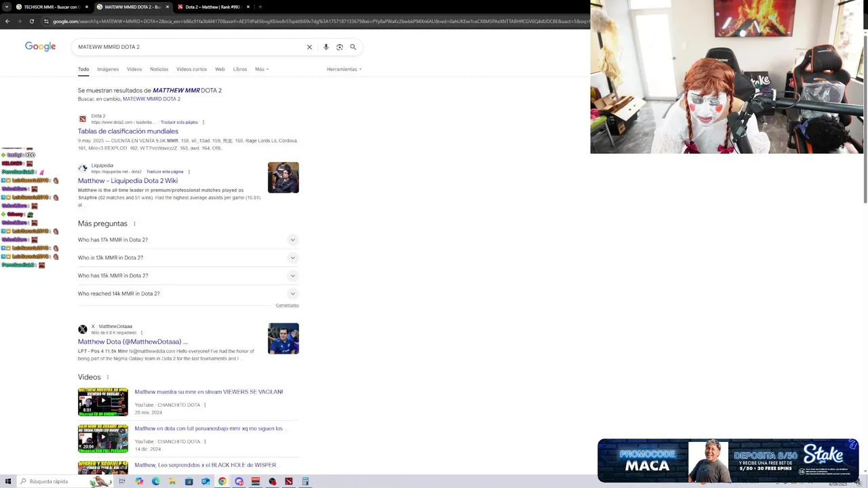Expand 'Who reached 14k MMR in Dota 2?'
868x488 pixels.
(188, 293)
